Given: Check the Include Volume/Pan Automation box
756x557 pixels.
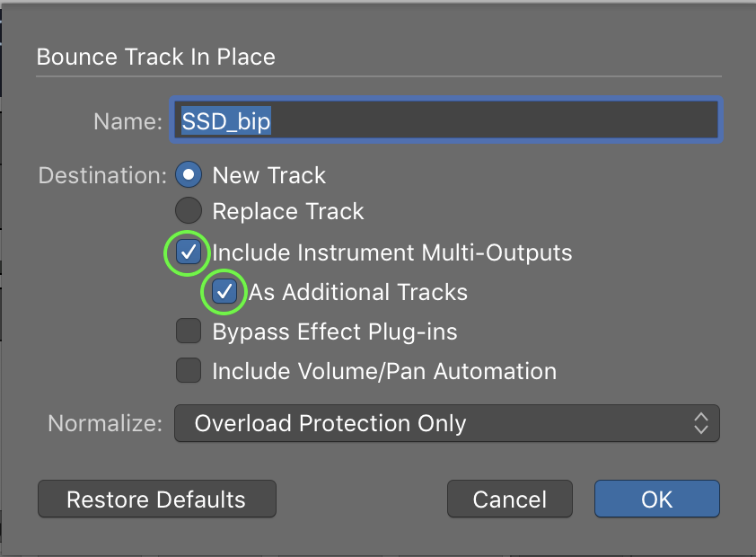Looking at the screenshot, I should 188,370.
